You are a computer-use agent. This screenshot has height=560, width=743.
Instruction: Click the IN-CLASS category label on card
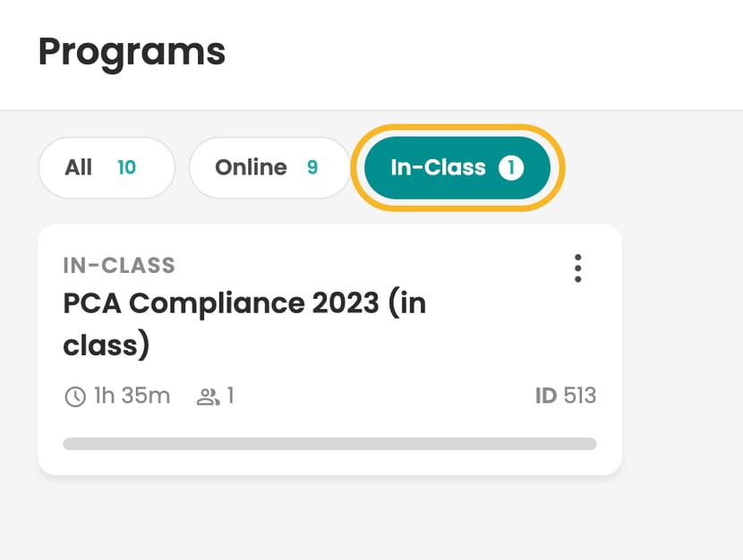coord(119,266)
